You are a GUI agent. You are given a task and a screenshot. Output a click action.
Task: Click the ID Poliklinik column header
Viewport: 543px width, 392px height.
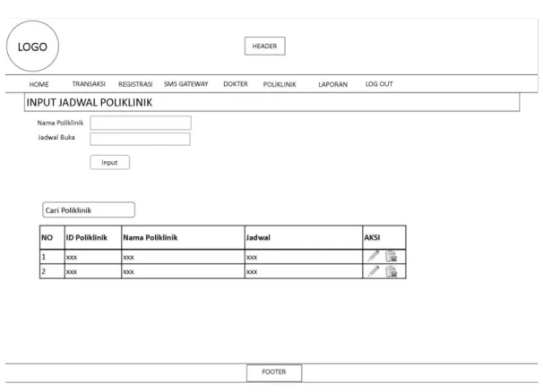tap(93, 237)
